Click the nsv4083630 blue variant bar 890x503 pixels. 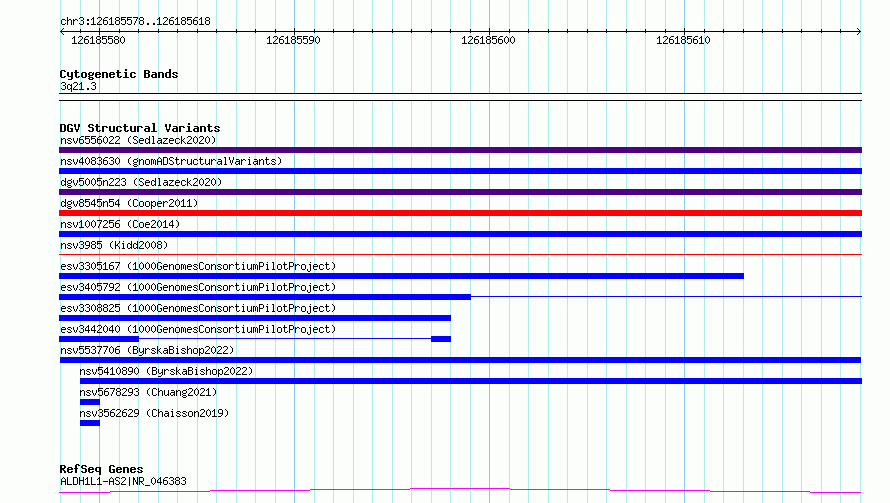click(x=460, y=171)
